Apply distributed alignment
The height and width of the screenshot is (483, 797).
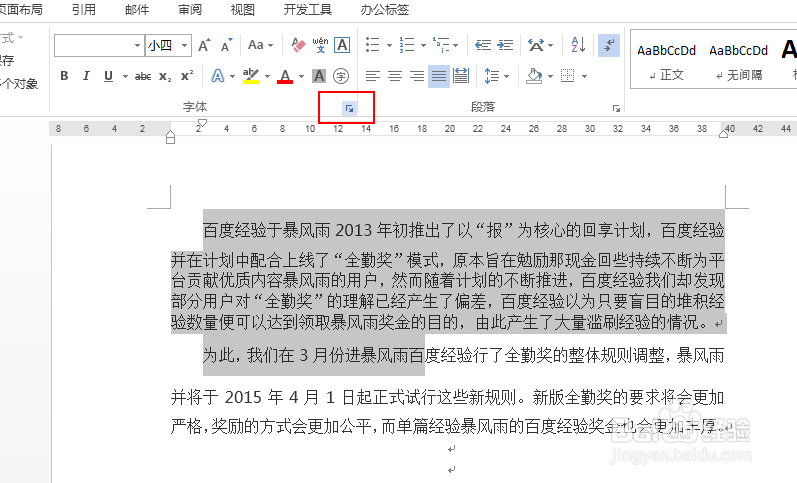coord(461,76)
